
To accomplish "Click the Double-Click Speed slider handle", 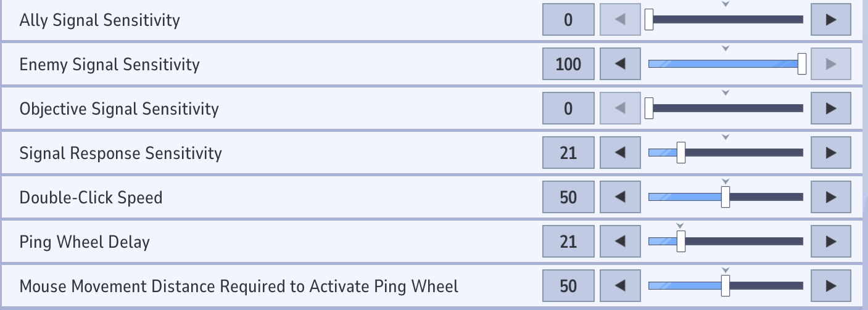I will 725,197.
